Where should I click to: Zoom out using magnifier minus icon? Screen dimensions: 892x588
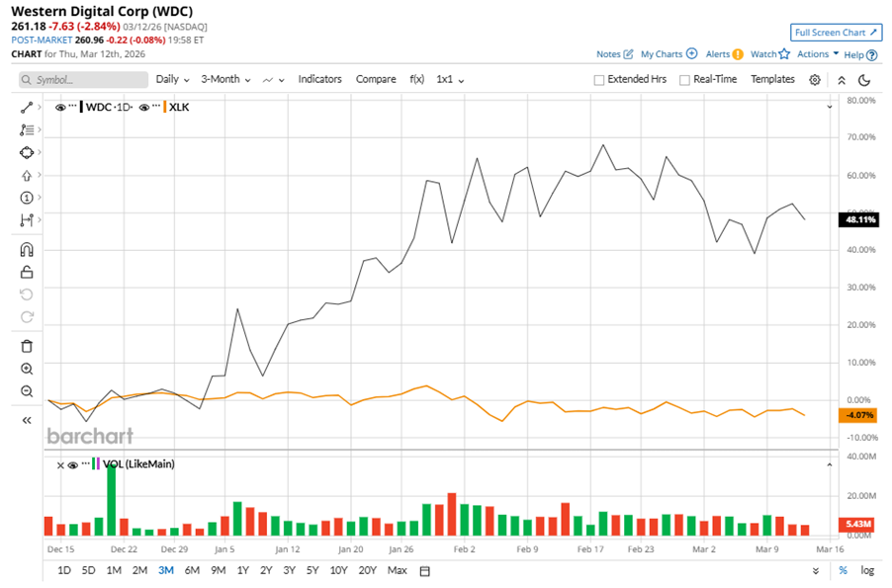[x=26, y=391]
